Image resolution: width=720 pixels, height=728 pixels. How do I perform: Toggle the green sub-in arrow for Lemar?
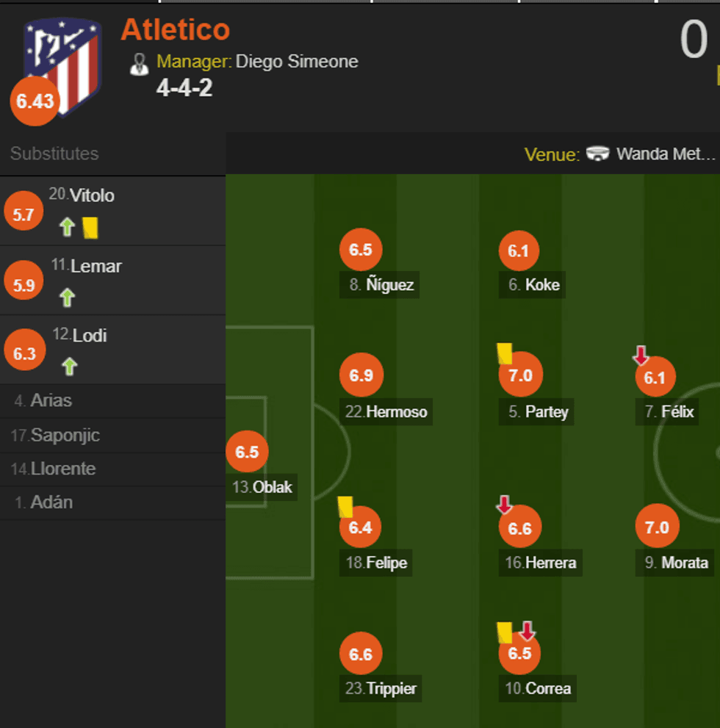click(x=67, y=298)
